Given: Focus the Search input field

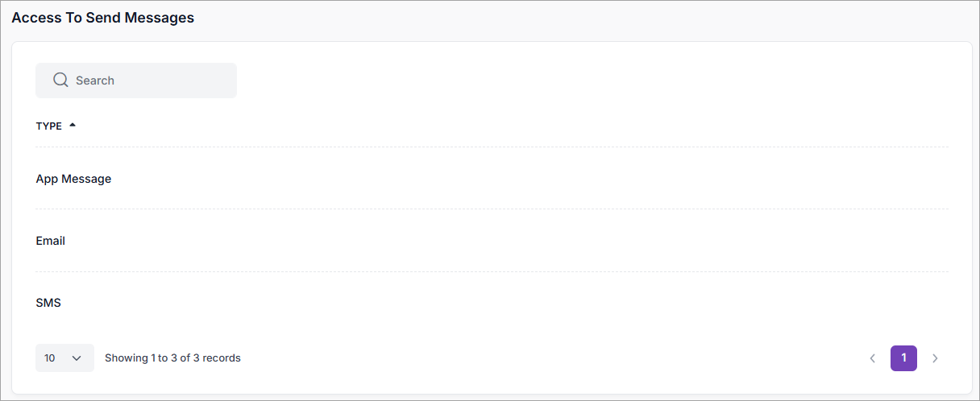Looking at the screenshot, I should point(145,81).
